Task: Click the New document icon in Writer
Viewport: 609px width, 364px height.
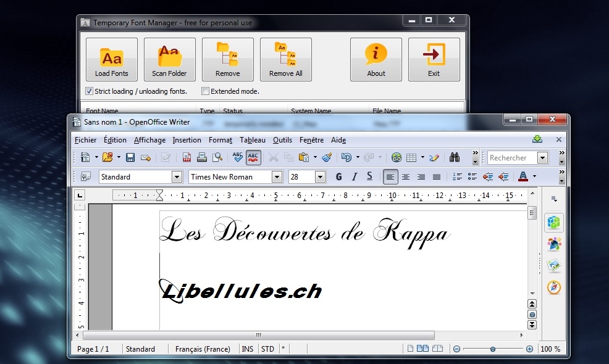Action: (x=85, y=157)
